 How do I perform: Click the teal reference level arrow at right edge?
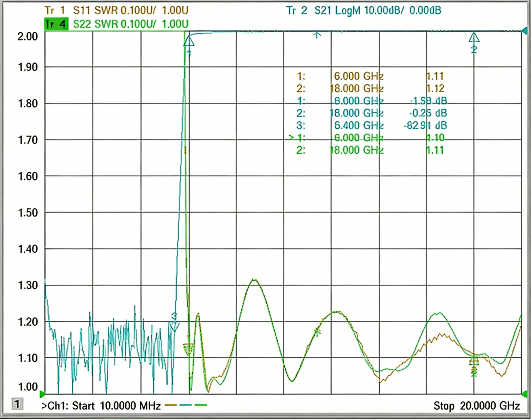pyautogui.click(x=525, y=31)
